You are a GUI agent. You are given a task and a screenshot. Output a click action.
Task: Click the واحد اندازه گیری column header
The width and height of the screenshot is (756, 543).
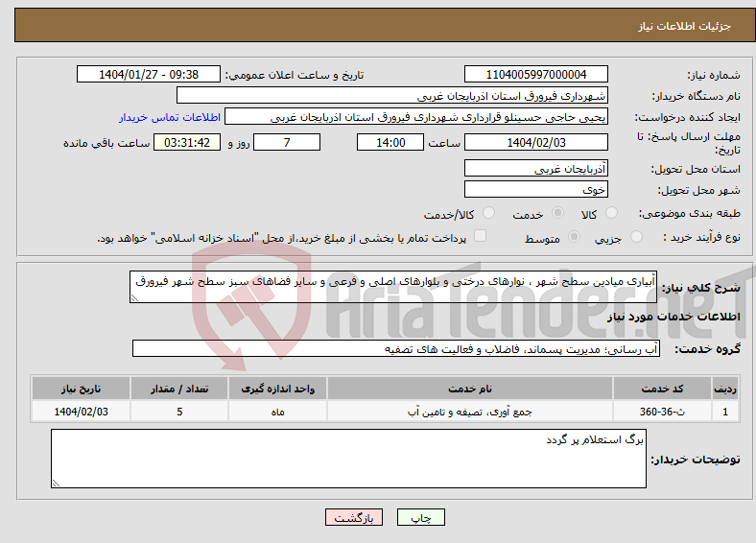(277, 389)
